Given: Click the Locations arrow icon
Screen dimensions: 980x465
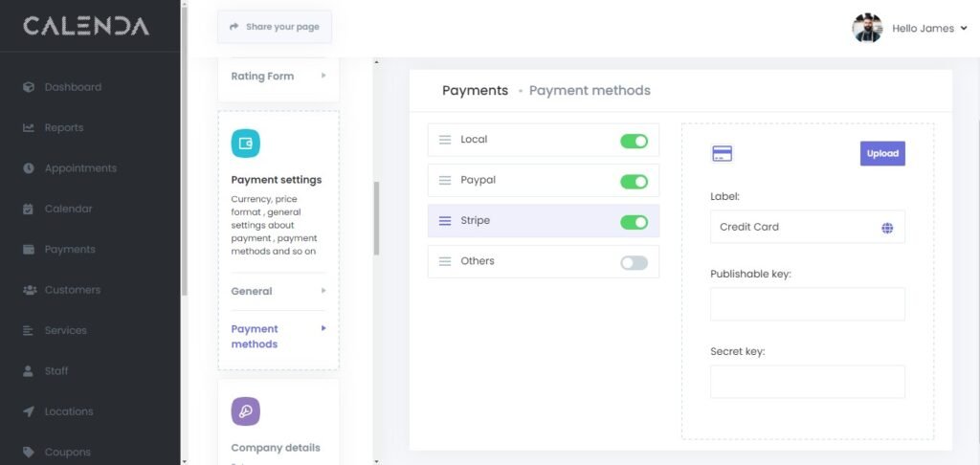Looking at the screenshot, I should [x=28, y=411].
